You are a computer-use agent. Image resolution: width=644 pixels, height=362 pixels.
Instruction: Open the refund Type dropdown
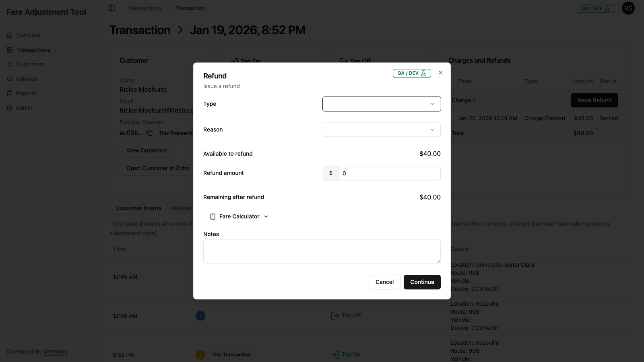tap(381, 104)
